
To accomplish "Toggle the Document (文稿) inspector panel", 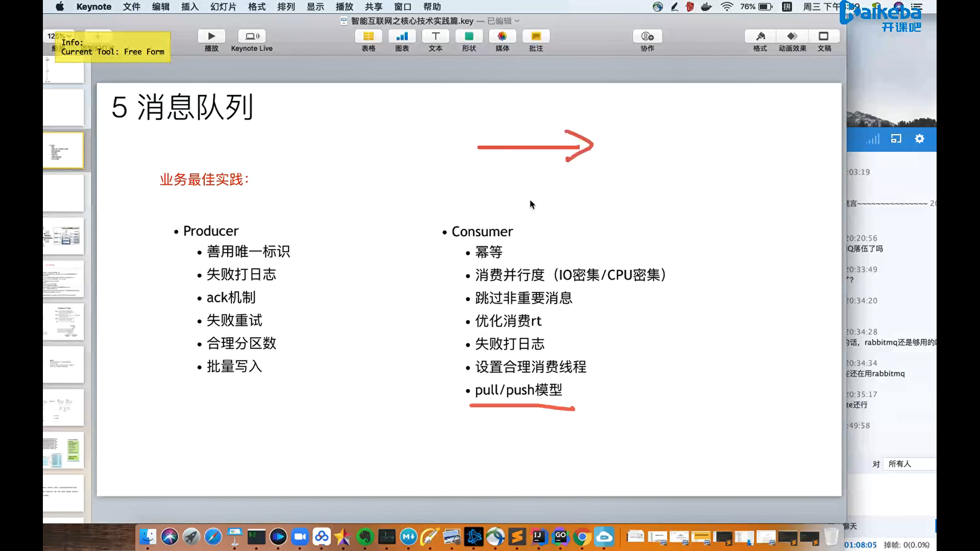I will coord(824,36).
